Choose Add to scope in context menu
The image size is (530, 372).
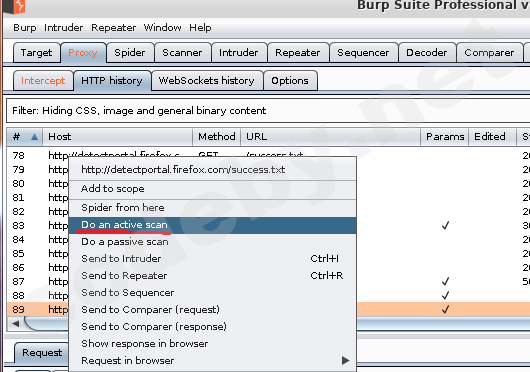pyautogui.click(x=213, y=189)
